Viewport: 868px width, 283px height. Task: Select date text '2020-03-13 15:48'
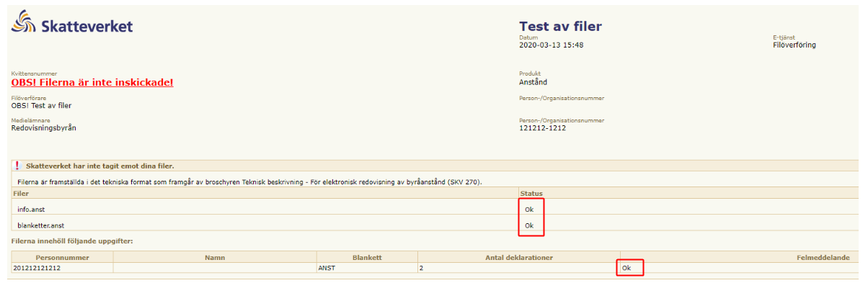point(551,45)
